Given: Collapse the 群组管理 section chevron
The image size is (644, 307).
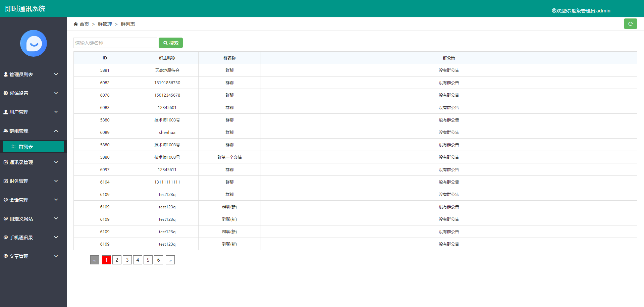Looking at the screenshot, I should (x=56, y=131).
